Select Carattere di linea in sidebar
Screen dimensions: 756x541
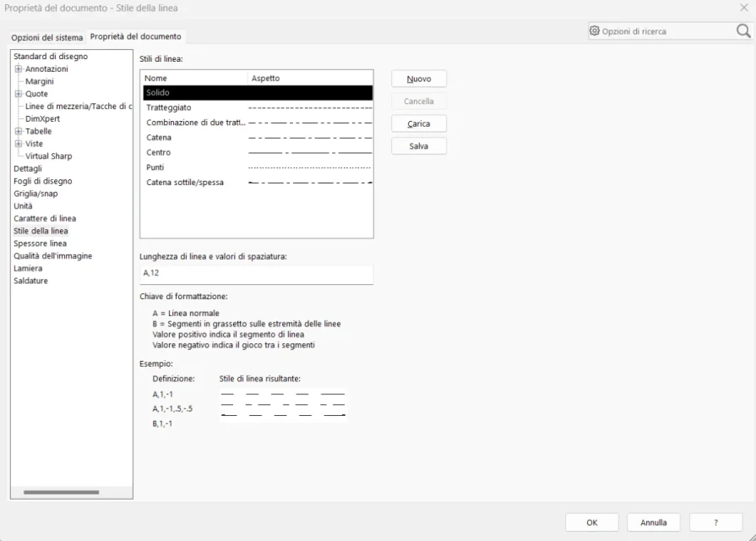click(45, 219)
